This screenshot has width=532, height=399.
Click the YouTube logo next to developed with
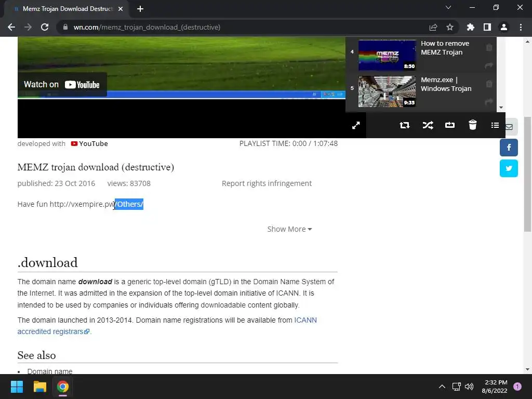pos(89,143)
